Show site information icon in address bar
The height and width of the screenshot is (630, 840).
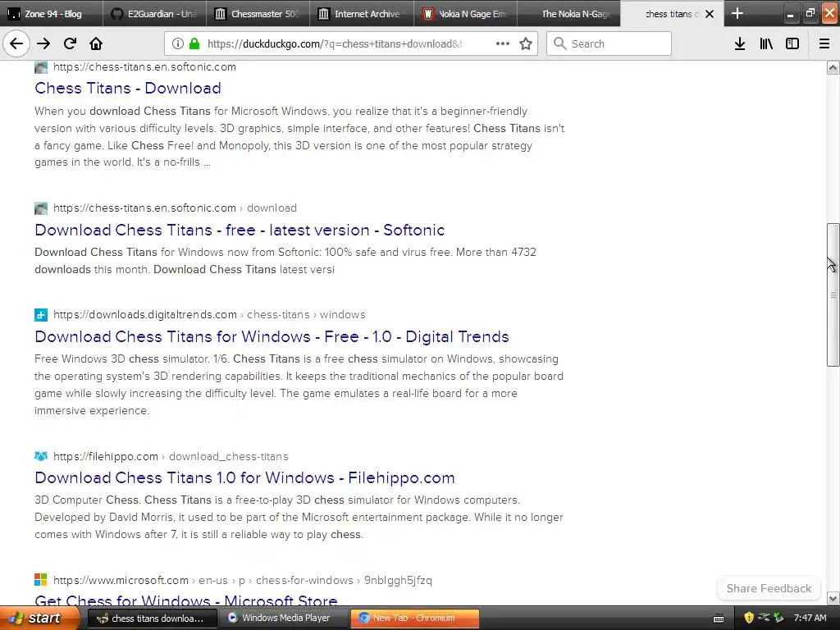pos(177,44)
